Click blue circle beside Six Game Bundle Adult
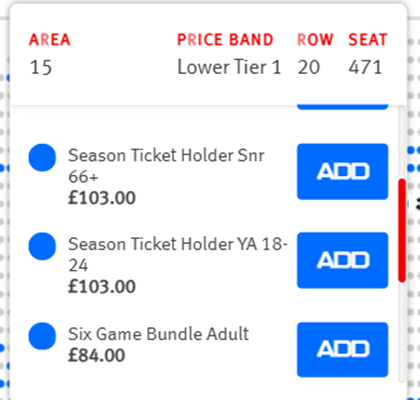This screenshot has height=400, width=420. (x=42, y=336)
